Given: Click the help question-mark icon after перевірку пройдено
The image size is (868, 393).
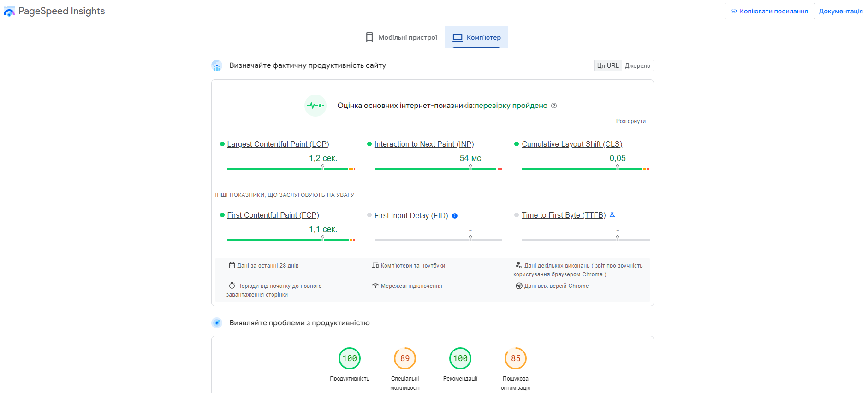Looking at the screenshot, I should pos(554,106).
